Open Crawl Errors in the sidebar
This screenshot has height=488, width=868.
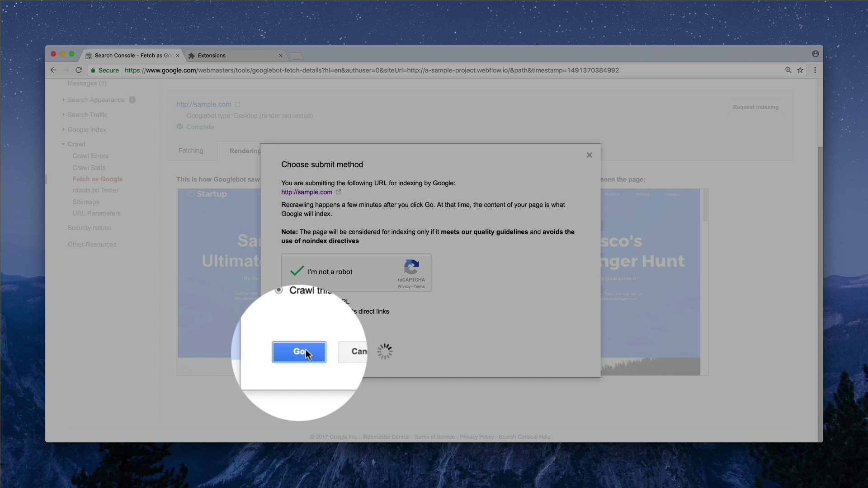[x=90, y=156]
